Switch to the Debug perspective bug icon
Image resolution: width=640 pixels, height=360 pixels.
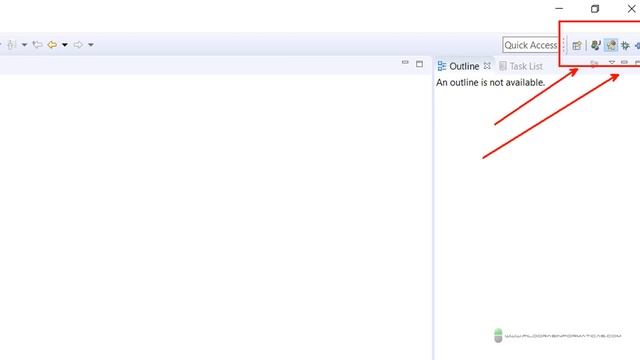click(625, 45)
